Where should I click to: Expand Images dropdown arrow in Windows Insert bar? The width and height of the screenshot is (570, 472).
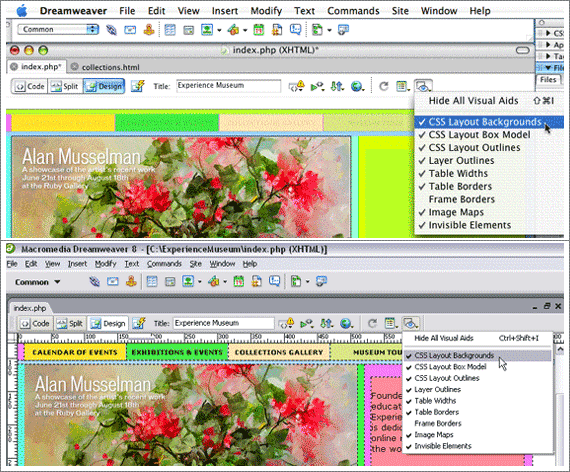coord(200,282)
